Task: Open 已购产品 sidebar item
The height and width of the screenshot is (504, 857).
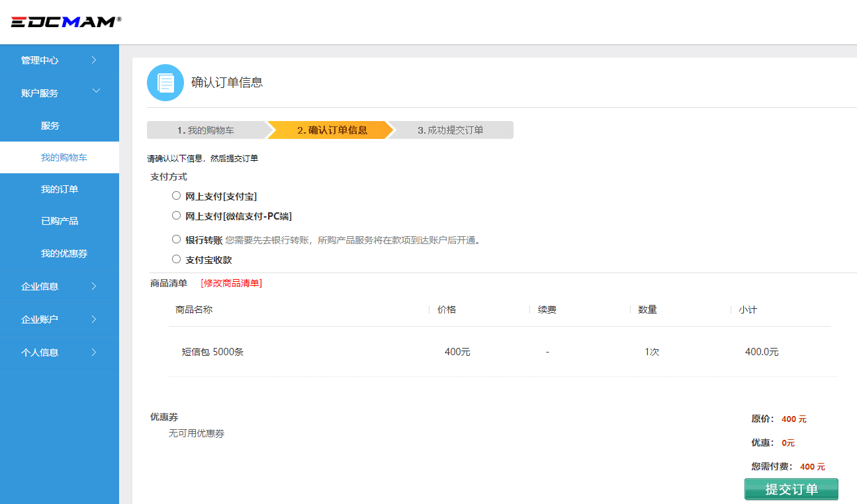Action: 60,221
